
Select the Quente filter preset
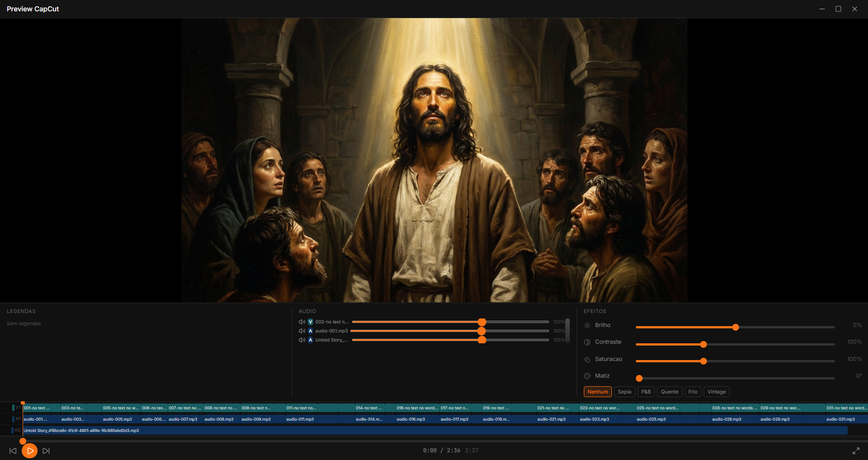669,392
